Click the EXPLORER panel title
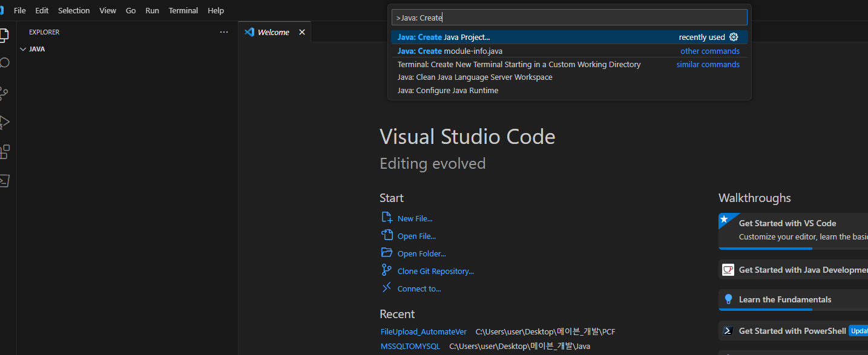 pos(44,32)
